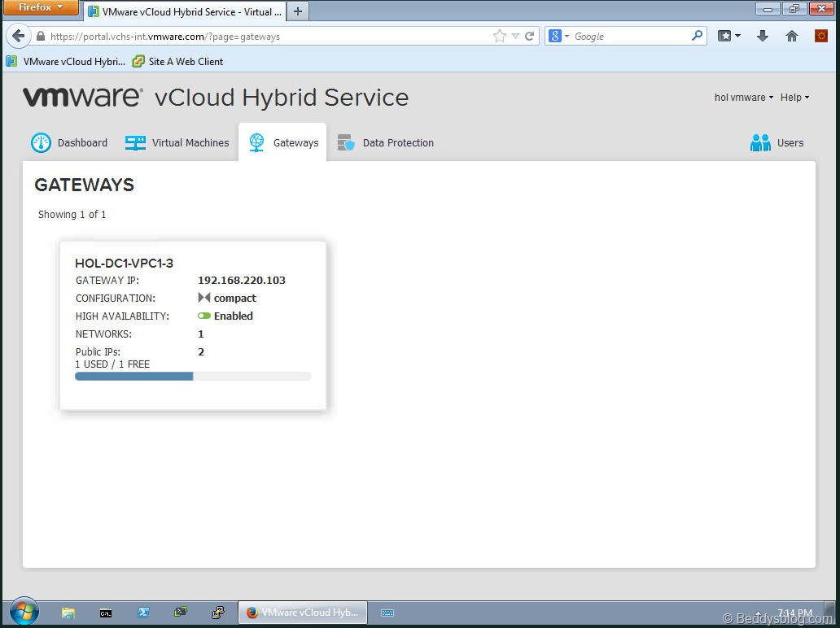Click the browser Back arrow
This screenshot has height=628, width=840.
tap(18, 36)
